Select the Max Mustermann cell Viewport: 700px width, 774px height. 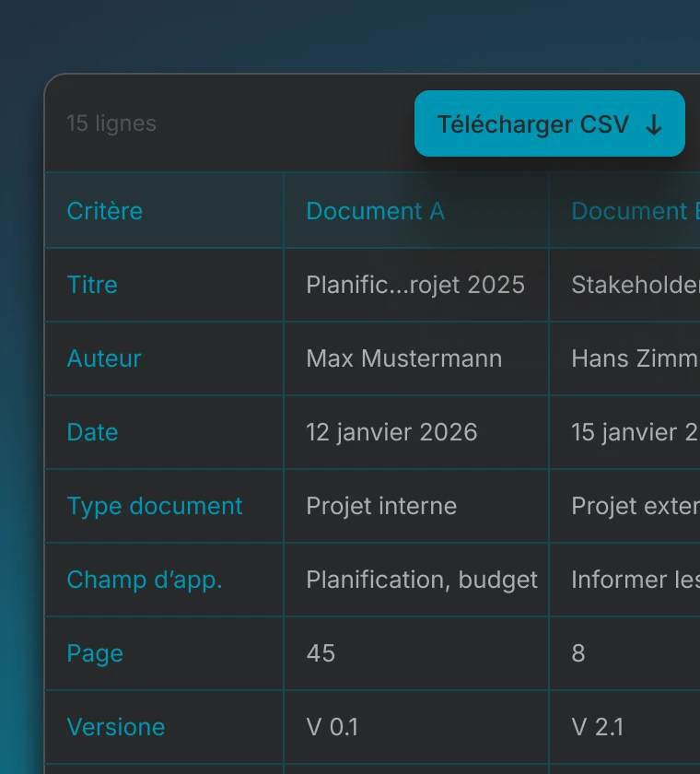click(404, 358)
